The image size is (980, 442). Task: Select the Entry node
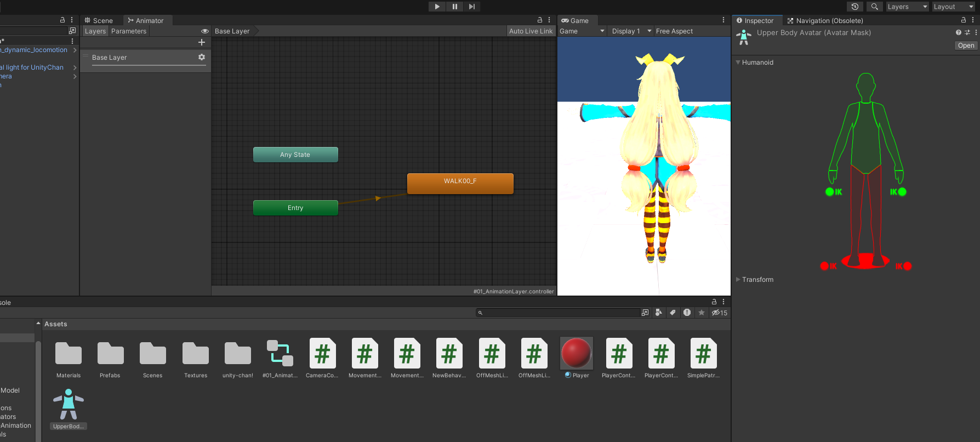[x=295, y=208]
